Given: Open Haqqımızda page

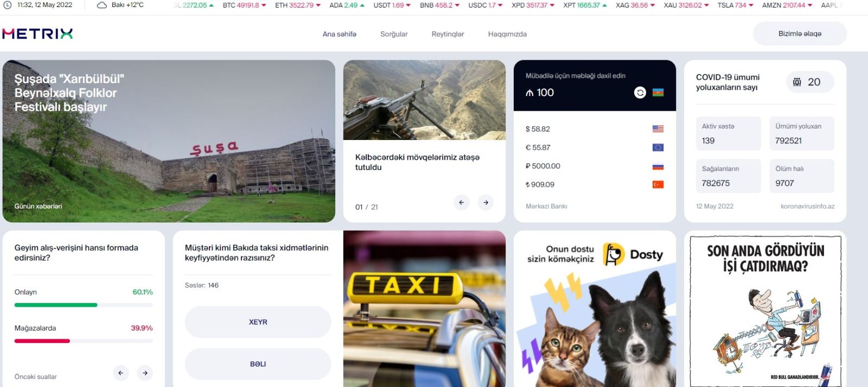Looking at the screenshot, I should [507, 34].
